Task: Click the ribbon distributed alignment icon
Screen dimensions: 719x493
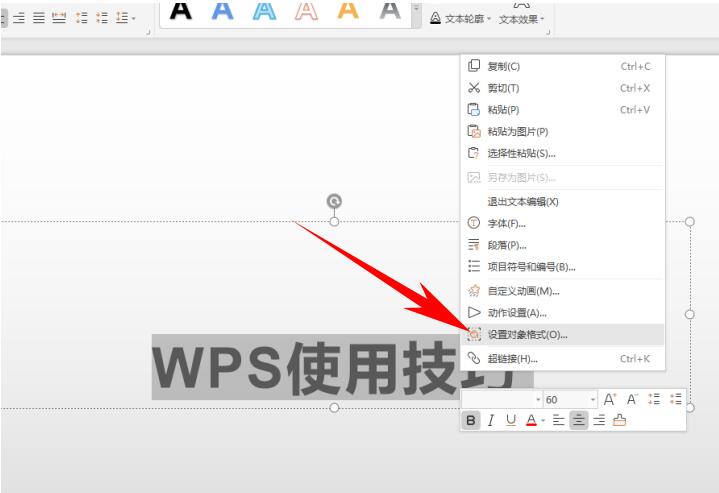Action: [59, 18]
